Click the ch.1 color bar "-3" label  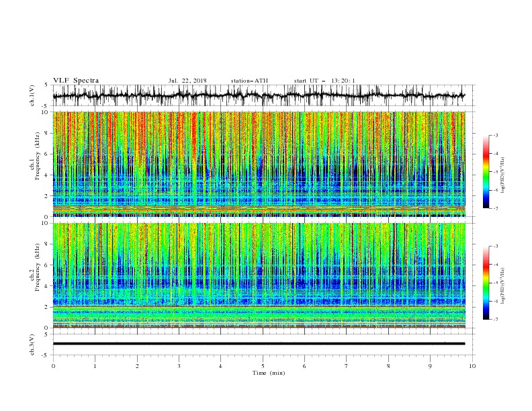click(496, 135)
